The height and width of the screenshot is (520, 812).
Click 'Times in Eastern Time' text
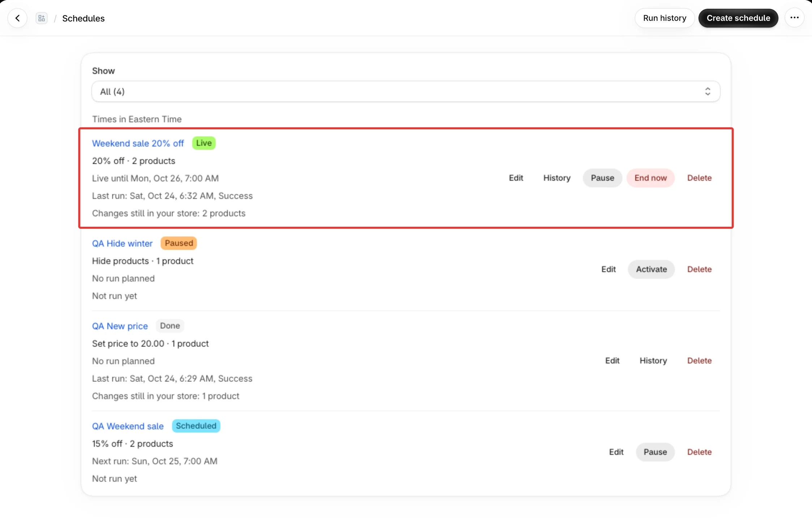click(x=137, y=119)
